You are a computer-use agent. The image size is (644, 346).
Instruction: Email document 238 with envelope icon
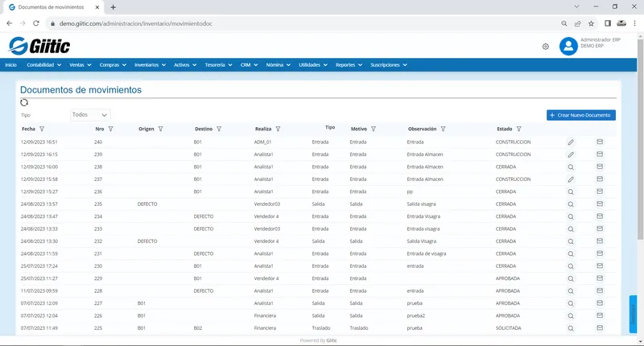[600, 167]
